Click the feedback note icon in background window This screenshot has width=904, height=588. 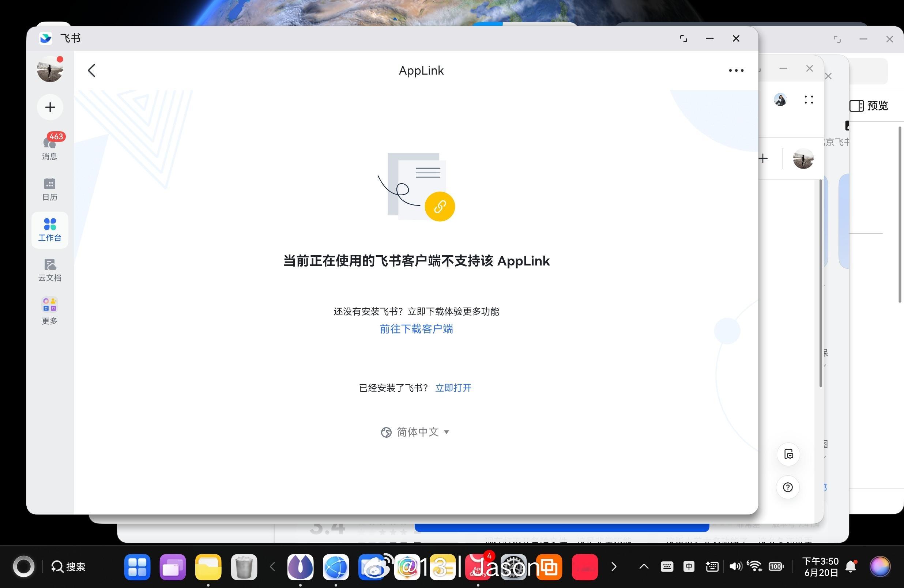788,454
